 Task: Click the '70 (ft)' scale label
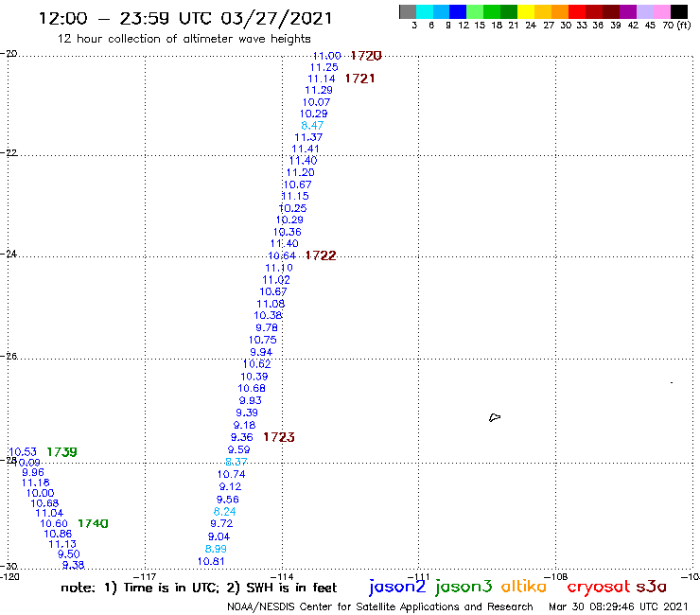[676, 26]
